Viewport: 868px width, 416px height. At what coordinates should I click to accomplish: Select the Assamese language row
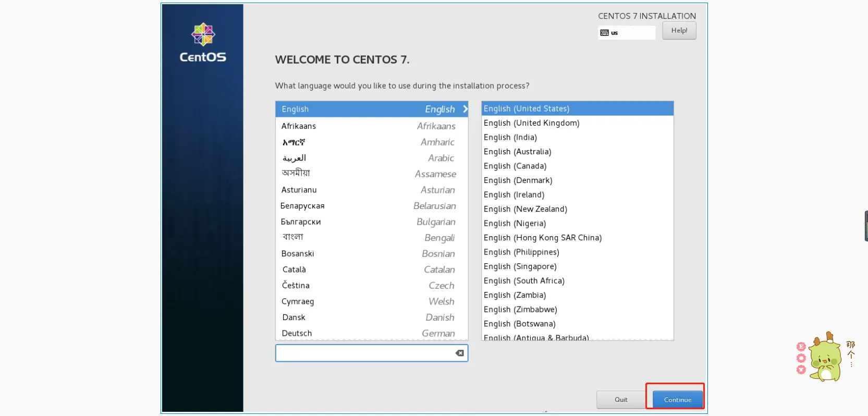pyautogui.click(x=372, y=174)
